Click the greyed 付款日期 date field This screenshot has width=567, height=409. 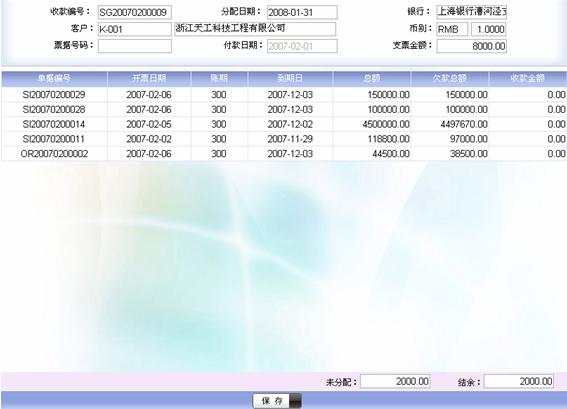302,46
